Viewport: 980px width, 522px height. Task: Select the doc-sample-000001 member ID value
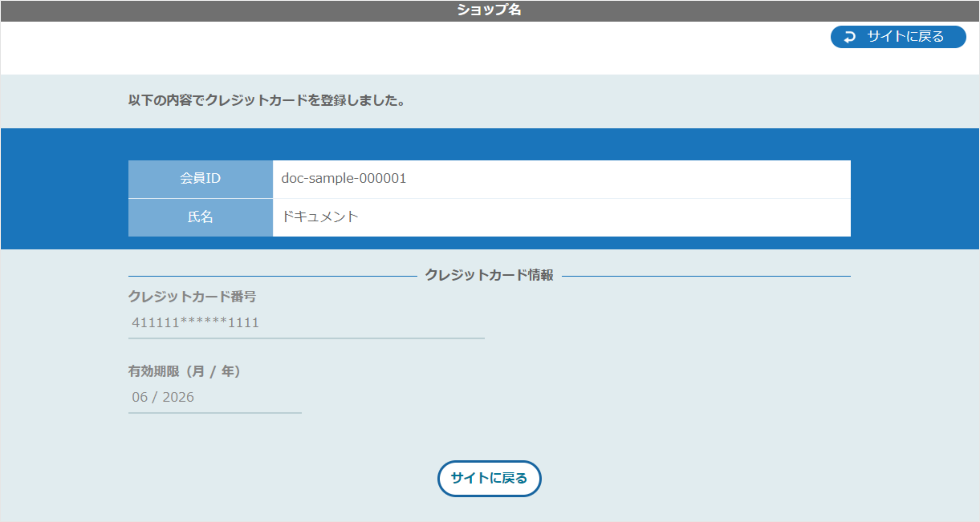point(344,178)
